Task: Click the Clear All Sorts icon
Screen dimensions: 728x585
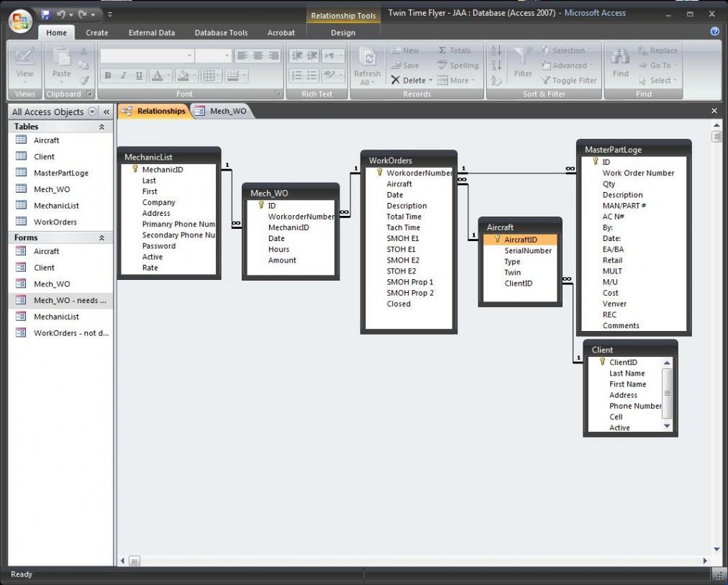Action: tap(496, 81)
